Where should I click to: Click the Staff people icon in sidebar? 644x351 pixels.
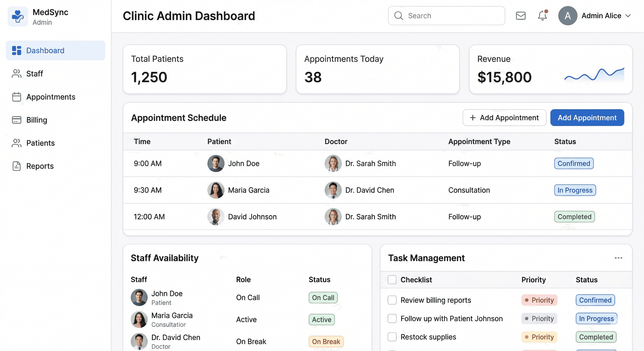point(16,74)
